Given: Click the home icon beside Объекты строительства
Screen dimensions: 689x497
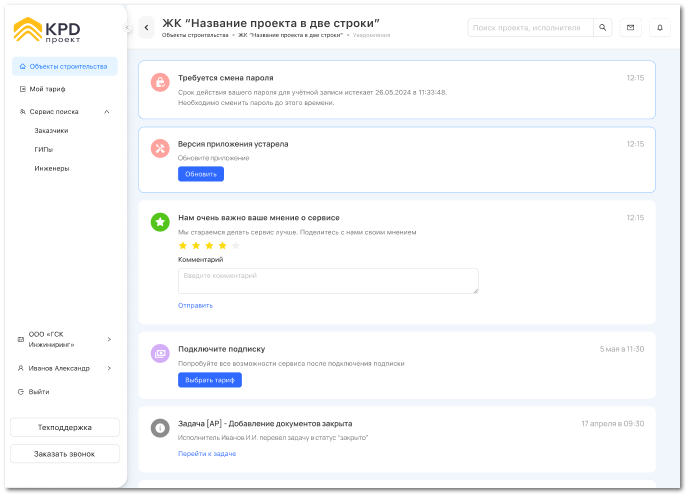Looking at the screenshot, I should click(x=22, y=67).
